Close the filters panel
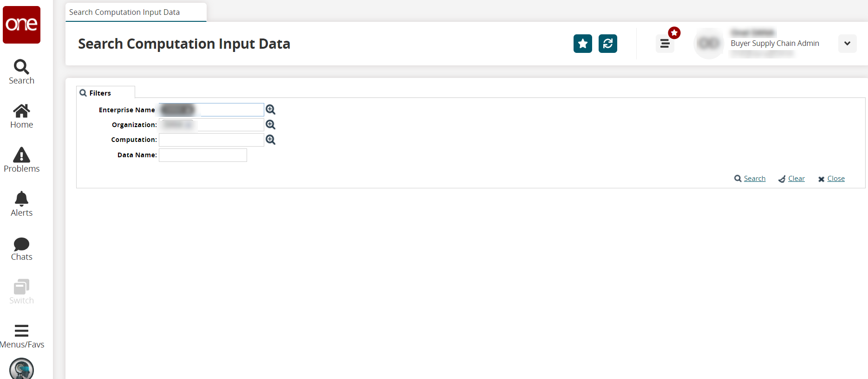 point(835,179)
